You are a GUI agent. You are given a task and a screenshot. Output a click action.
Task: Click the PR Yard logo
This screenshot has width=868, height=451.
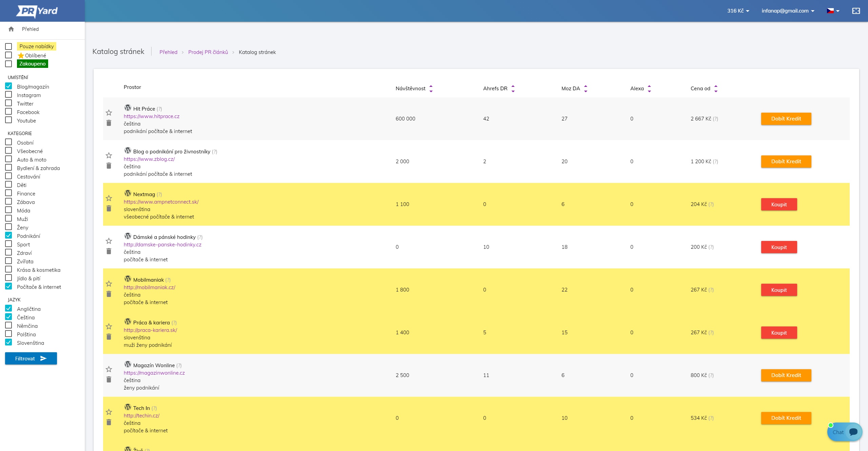click(37, 11)
